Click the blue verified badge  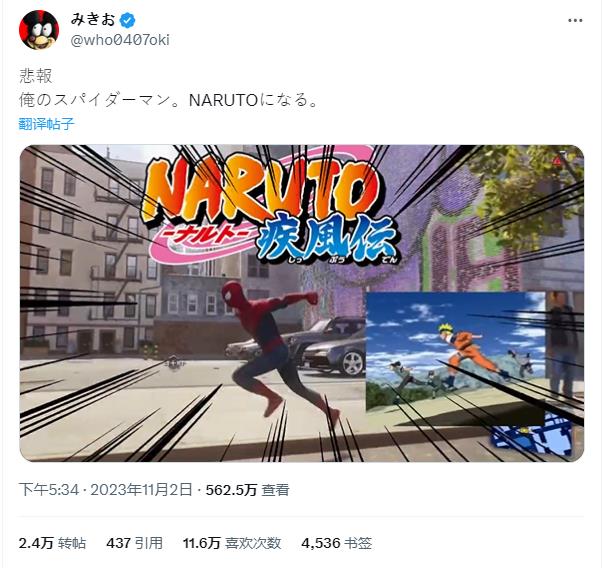point(127,20)
